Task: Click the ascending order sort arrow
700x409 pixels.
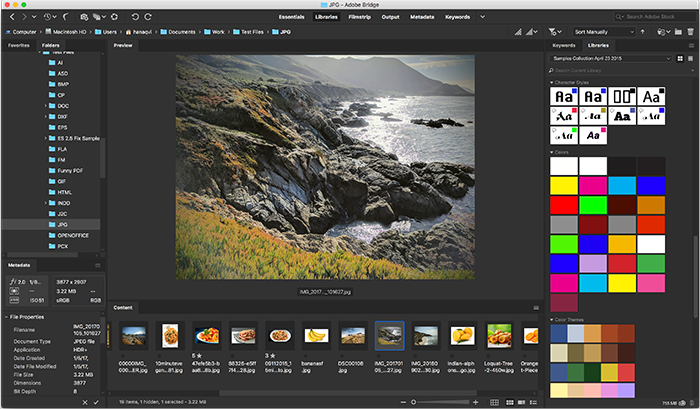Action: click(641, 32)
